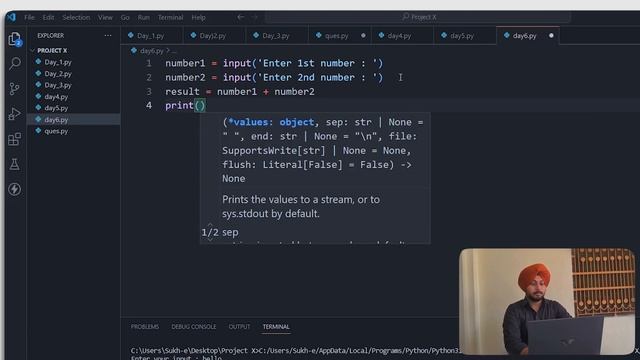Click day6.py in the breadcrumb

coord(151,51)
